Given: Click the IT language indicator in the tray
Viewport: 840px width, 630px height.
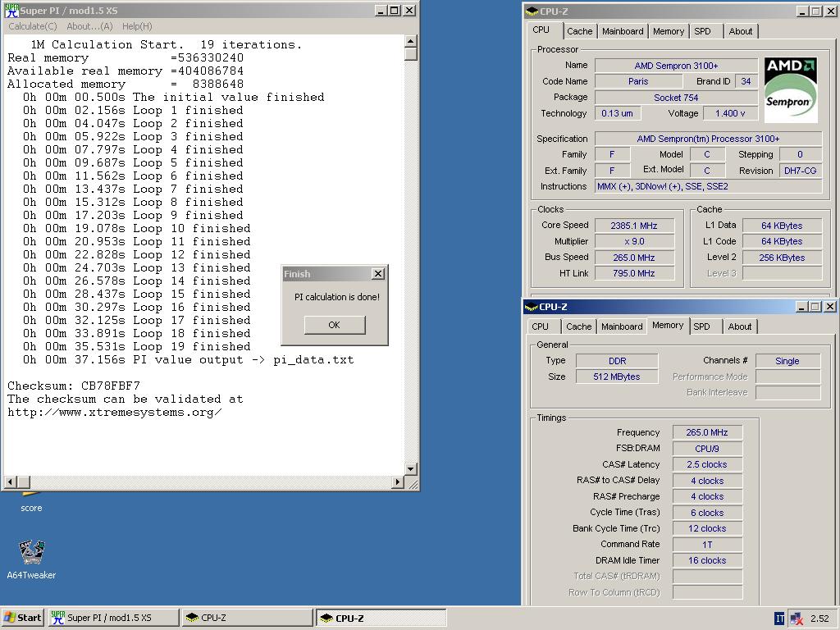Looking at the screenshot, I should pyautogui.click(x=779, y=619).
